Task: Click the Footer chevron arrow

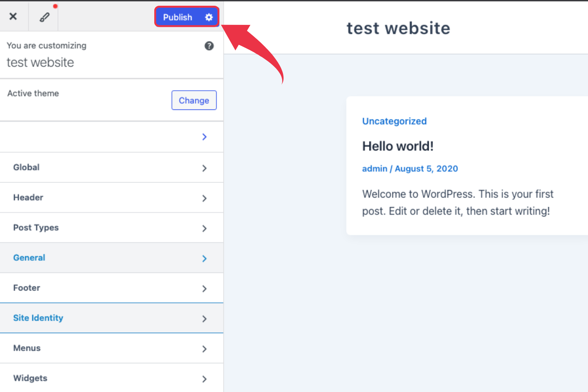Action: 204,289
